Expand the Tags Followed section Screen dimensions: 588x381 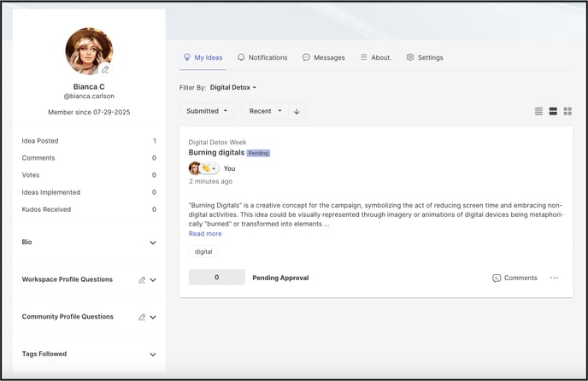coord(153,355)
